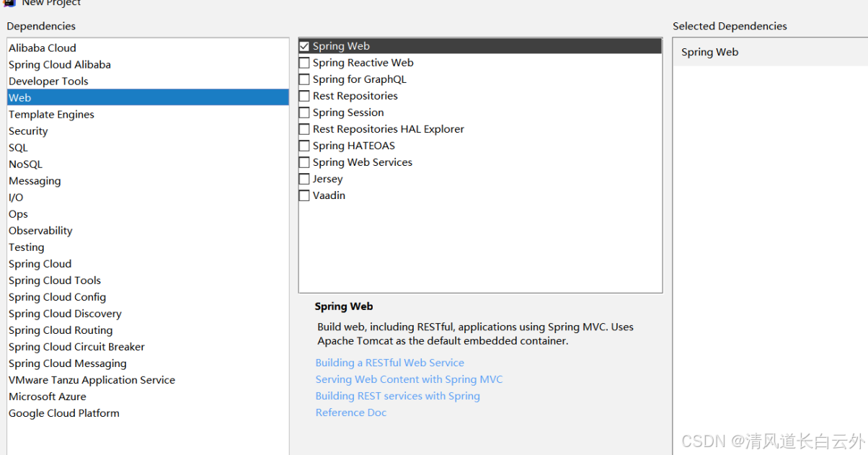This screenshot has width=868, height=455.
Task: Select Spring Cloud Circuit Breaker category
Action: pos(148,346)
